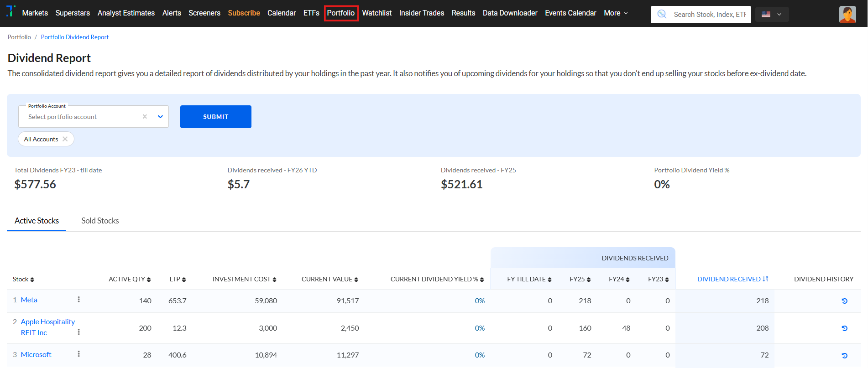
Task: Click Meta's 0% dividend yield
Action: click(x=480, y=301)
